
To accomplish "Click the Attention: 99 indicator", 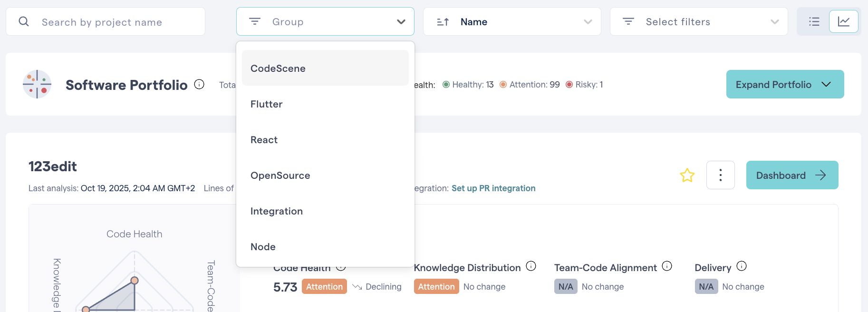I will (x=530, y=85).
